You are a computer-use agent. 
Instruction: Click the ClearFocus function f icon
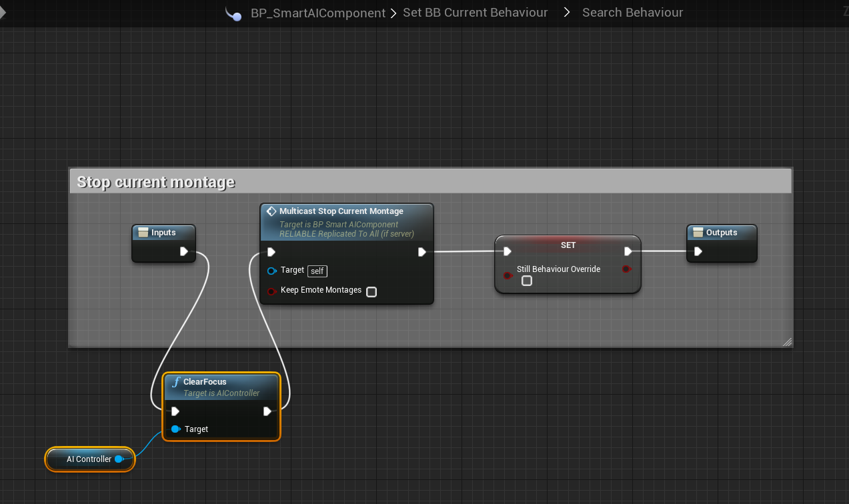click(x=175, y=382)
